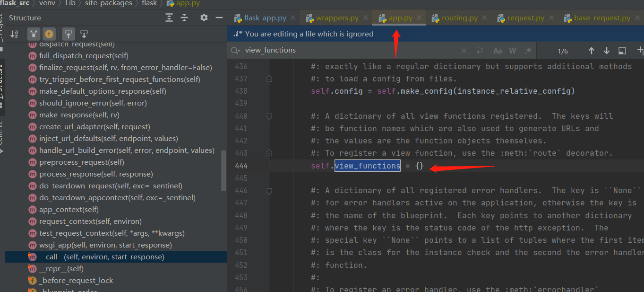Collapse all nodes in Structure panel
This screenshot has width=644, height=292.
coord(184,18)
